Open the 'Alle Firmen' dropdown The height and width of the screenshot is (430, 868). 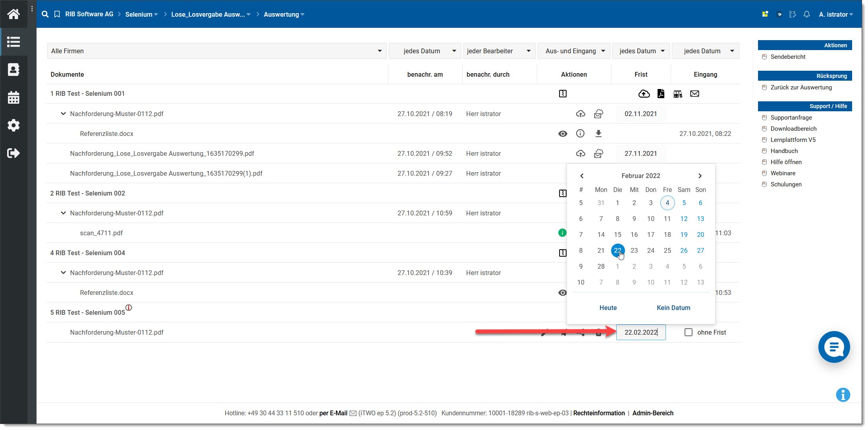click(x=217, y=51)
